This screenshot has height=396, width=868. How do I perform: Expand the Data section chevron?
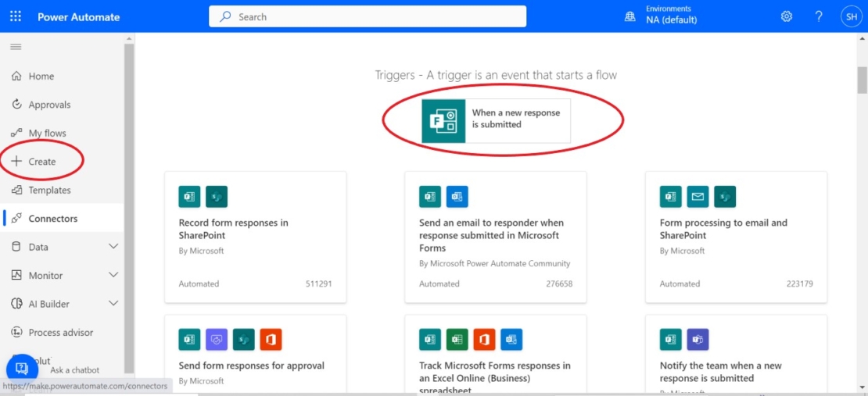[x=113, y=247]
